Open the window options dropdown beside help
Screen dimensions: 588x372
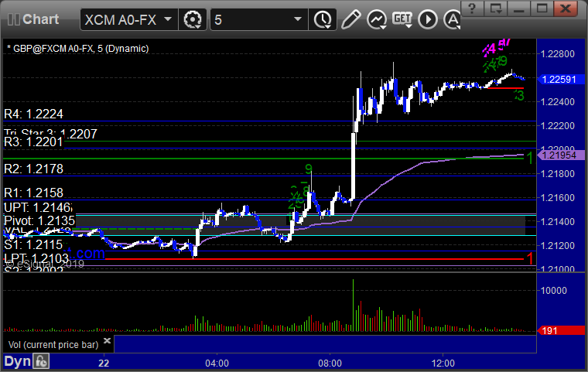tap(496, 9)
